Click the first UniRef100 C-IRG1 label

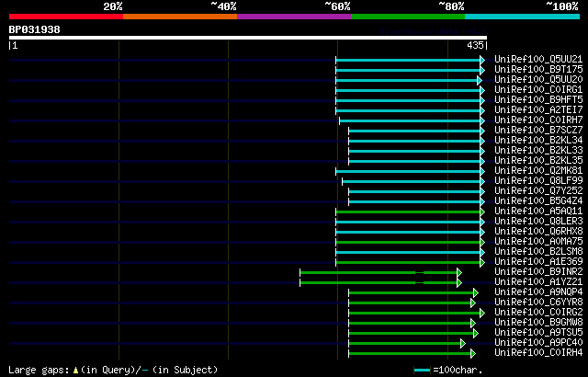tap(538, 90)
